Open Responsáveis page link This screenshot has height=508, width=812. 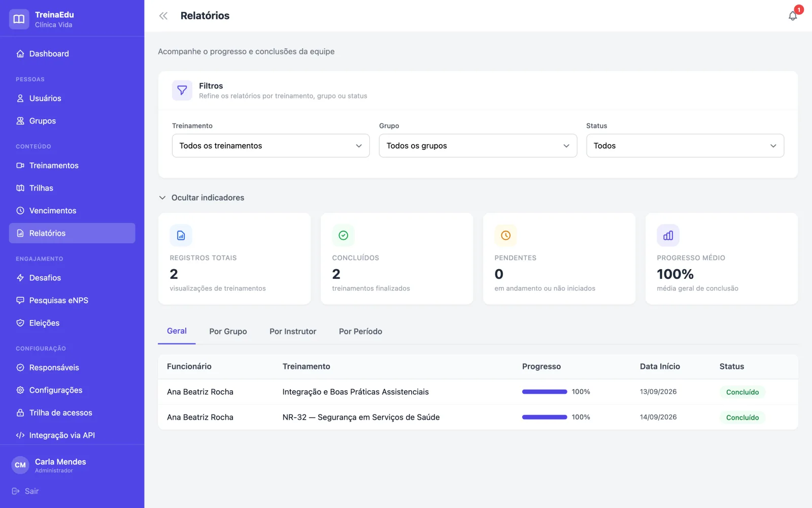pyautogui.click(x=72, y=368)
